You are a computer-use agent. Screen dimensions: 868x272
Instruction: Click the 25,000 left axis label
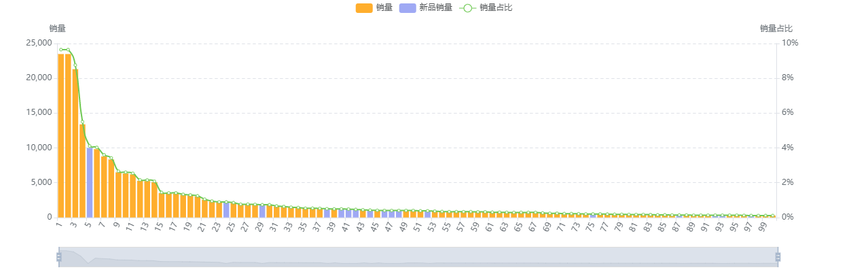(x=40, y=43)
